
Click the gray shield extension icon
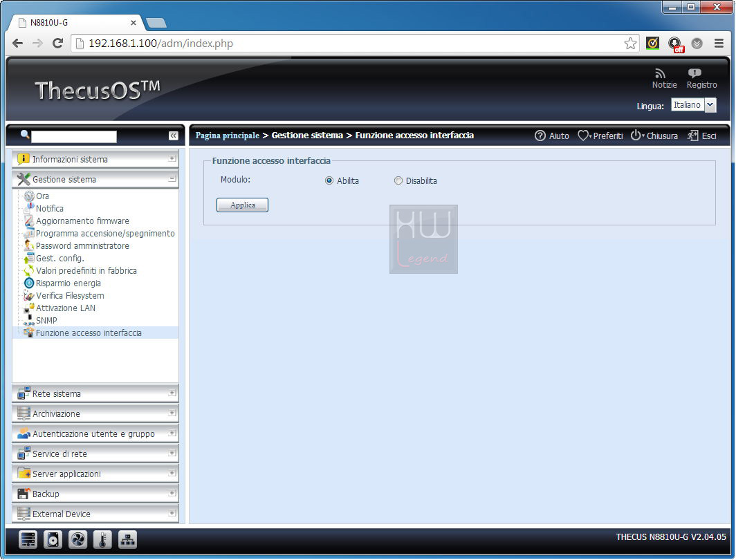point(697,43)
